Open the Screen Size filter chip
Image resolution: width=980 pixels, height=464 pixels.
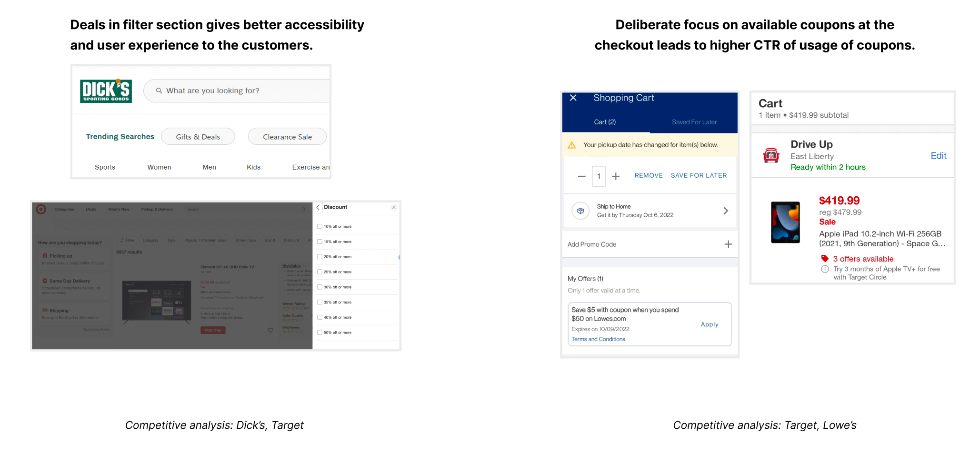pos(245,240)
